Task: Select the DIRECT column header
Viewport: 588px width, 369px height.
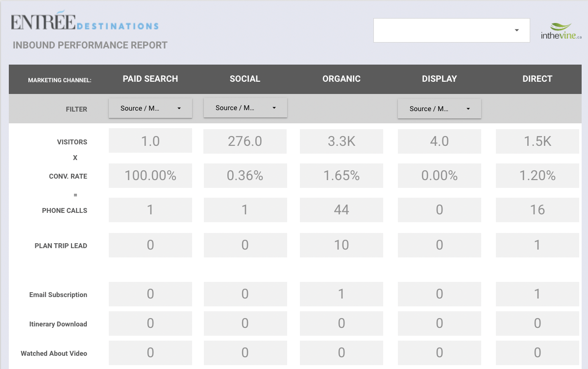Action: pyautogui.click(x=538, y=79)
